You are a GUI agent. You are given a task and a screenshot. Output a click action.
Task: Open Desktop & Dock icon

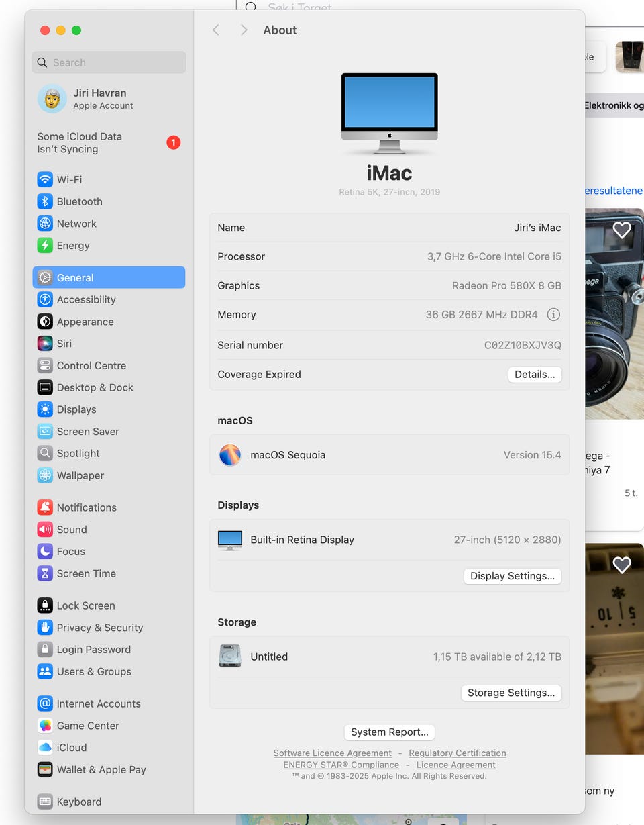pyautogui.click(x=45, y=387)
